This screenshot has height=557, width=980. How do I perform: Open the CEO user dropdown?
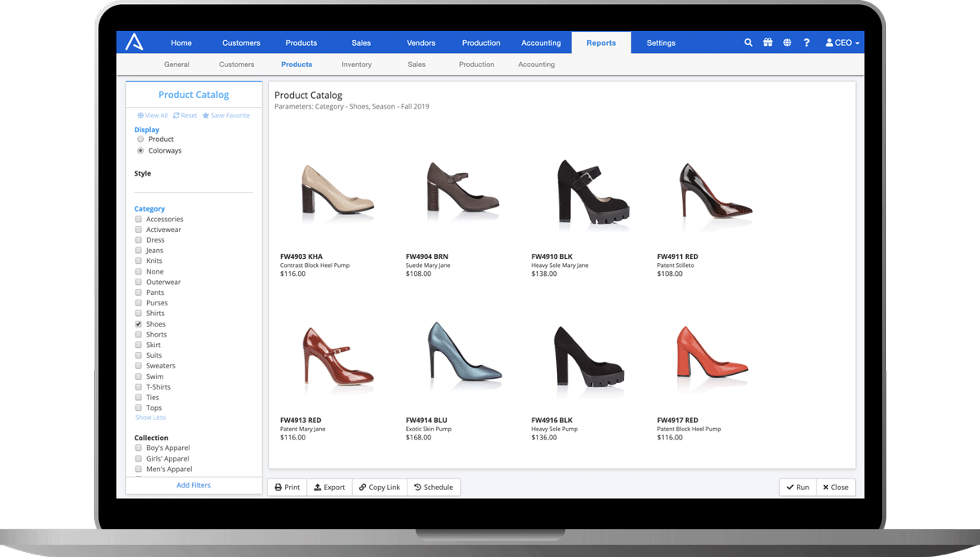pos(842,42)
